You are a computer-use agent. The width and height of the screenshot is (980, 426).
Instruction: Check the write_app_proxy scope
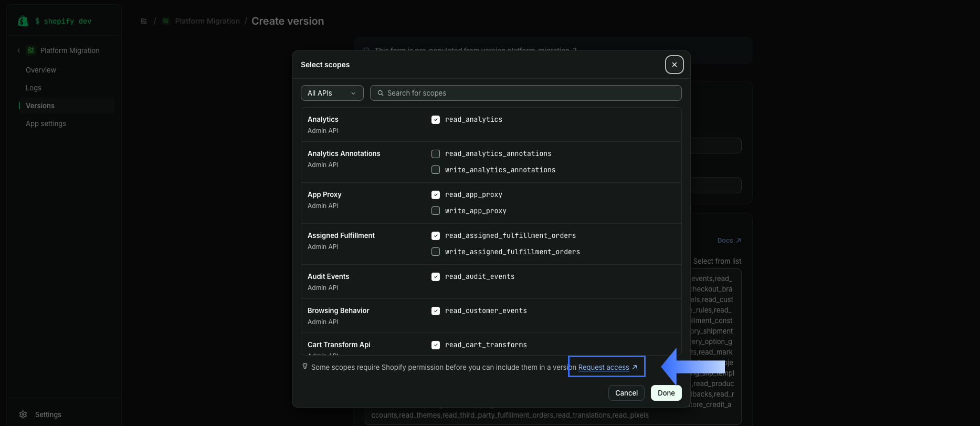pos(436,211)
